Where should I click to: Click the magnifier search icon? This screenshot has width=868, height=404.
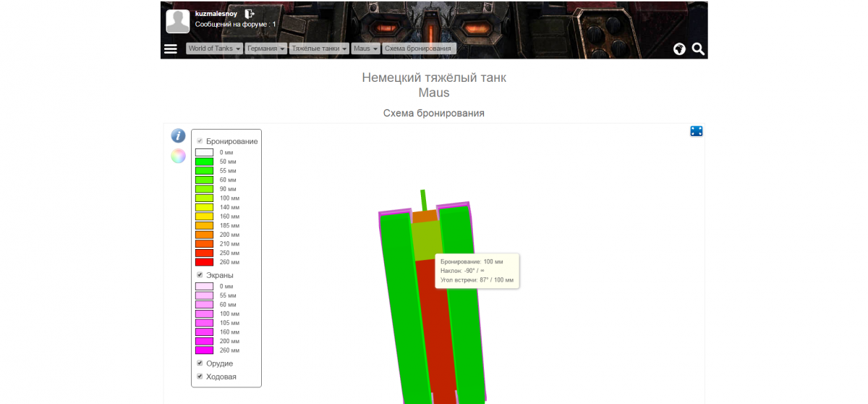[x=698, y=49]
